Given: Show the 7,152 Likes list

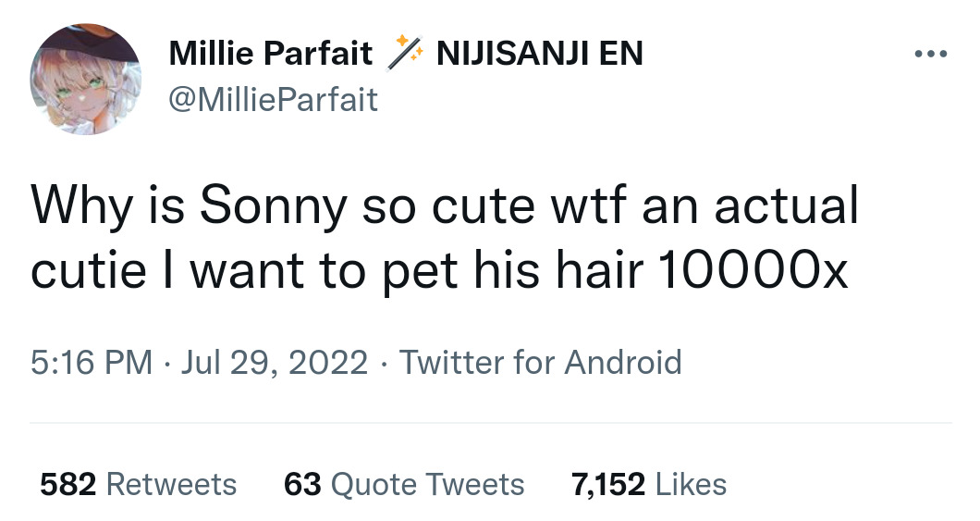Looking at the screenshot, I should [649, 484].
